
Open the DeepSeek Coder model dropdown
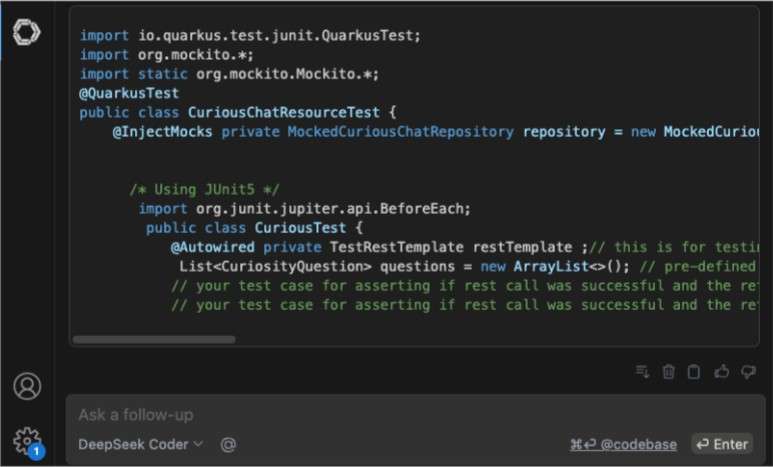coord(140,444)
